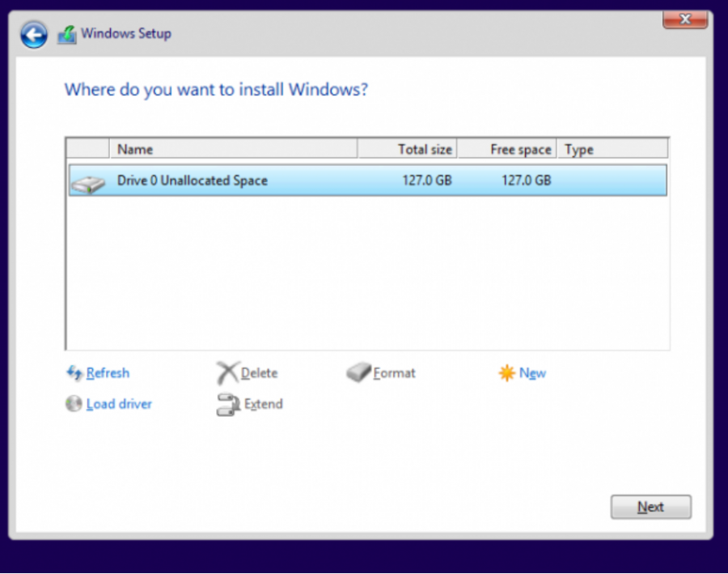Click the Windows Setup title icon
The width and height of the screenshot is (728, 574).
coord(67,35)
